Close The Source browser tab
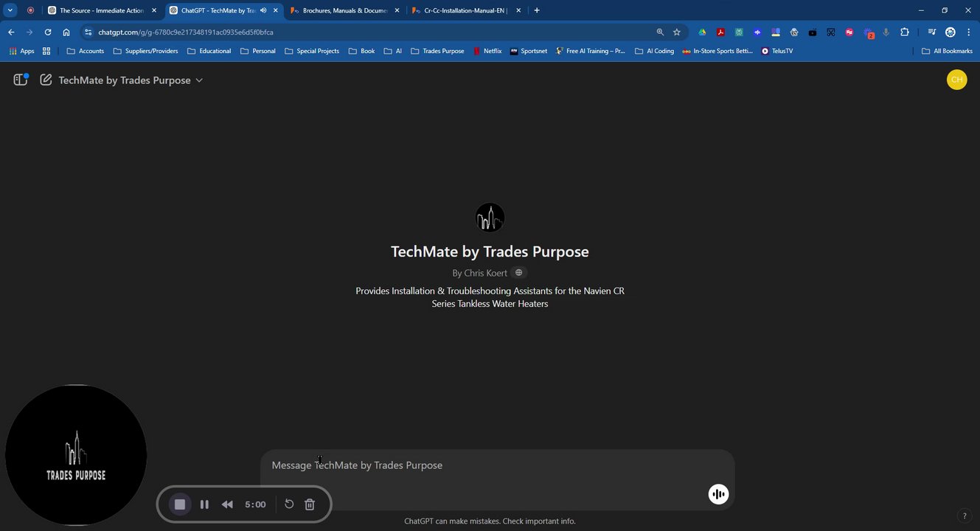The width and height of the screenshot is (980, 531). click(153, 10)
